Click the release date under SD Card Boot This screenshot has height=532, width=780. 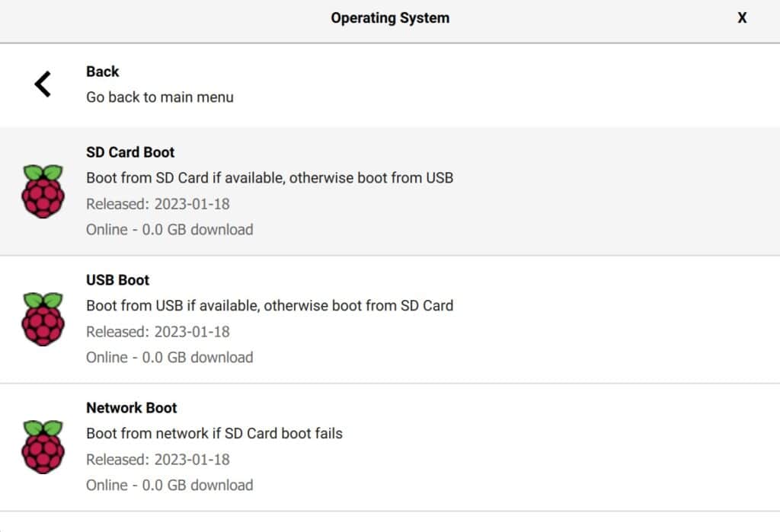point(158,204)
